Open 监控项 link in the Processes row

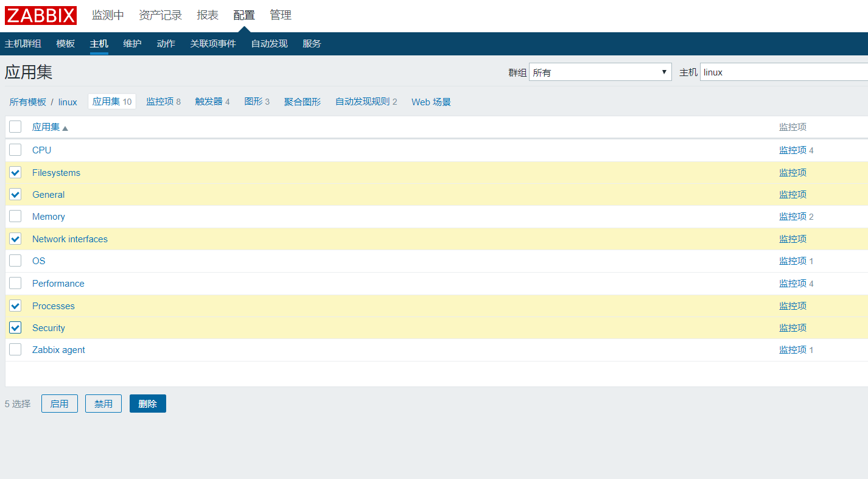click(793, 306)
